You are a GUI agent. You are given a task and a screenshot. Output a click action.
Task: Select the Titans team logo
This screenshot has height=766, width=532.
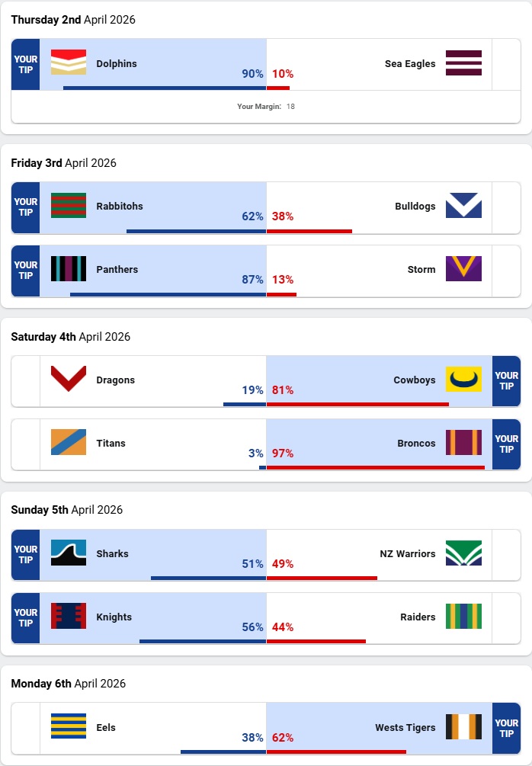[x=69, y=443]
